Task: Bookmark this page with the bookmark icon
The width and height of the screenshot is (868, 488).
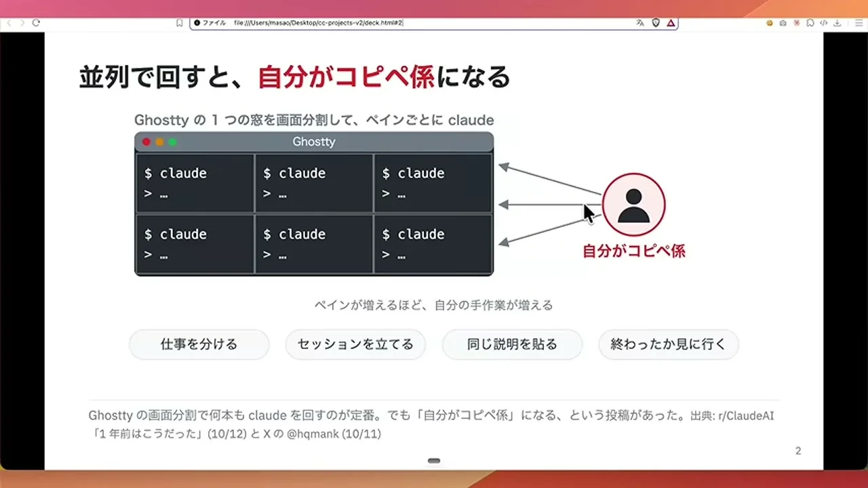Action: click(180, 23)
